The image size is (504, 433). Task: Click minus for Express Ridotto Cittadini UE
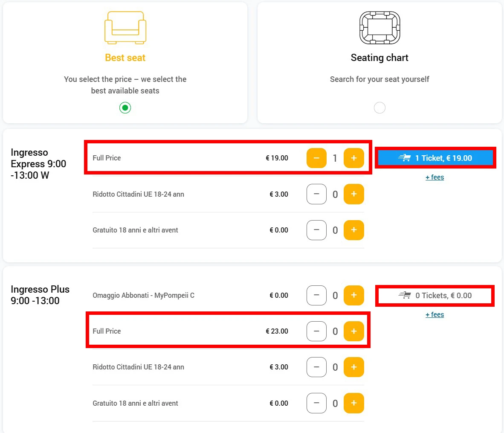click(x=316, y=194)
